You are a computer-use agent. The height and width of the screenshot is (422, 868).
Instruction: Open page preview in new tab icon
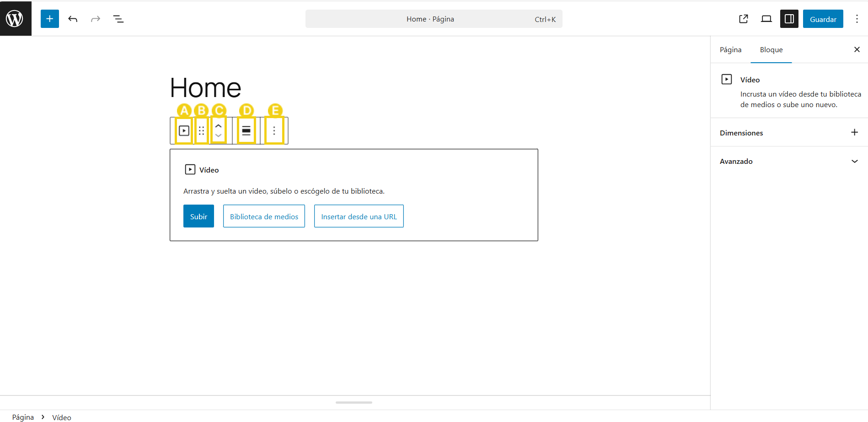click(x=744, y=19)
